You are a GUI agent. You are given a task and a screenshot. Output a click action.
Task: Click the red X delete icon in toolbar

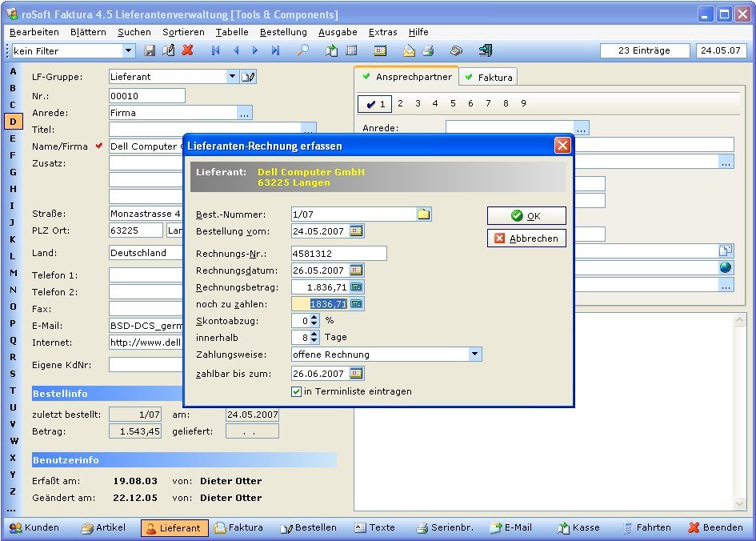[x=188, y=50]
